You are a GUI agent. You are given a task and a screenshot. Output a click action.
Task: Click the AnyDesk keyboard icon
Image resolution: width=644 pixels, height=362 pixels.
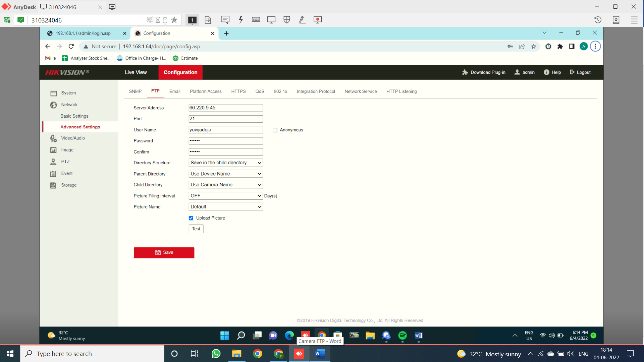coord(256,20)
